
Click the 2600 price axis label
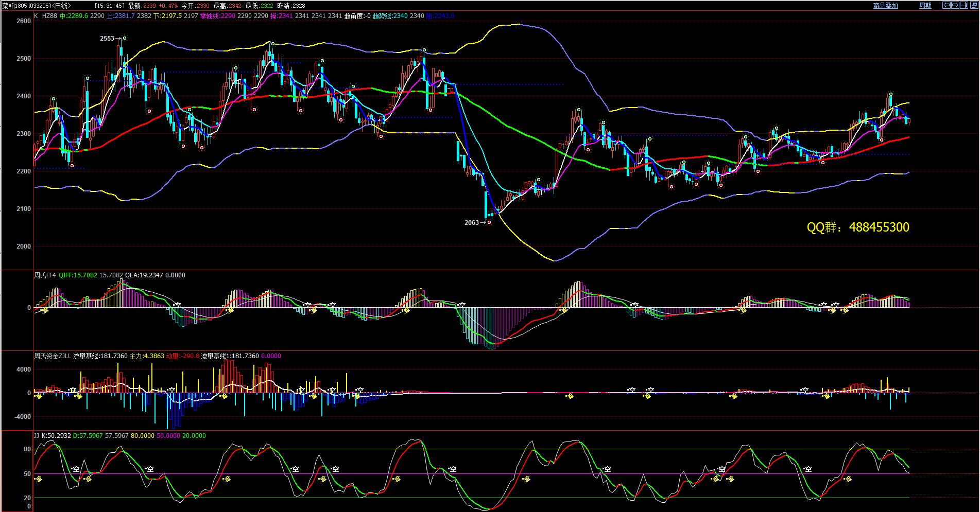tap(24, 21)
